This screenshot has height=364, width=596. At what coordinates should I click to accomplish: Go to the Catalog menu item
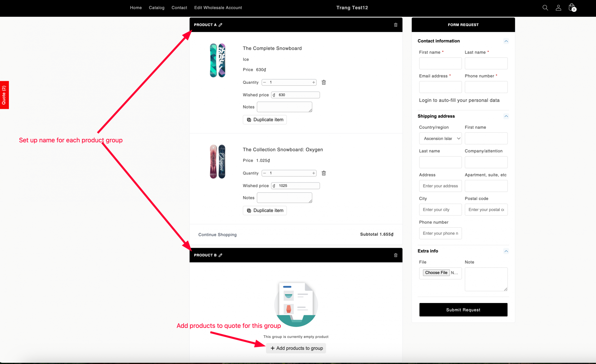point(156,8)
